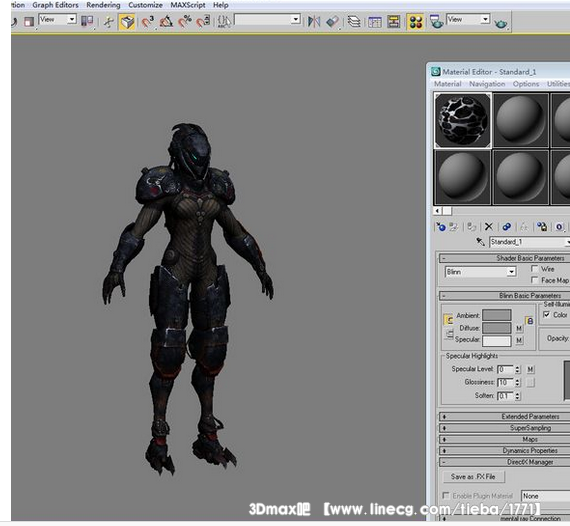Collapse Blinn Basic Parameters rollout
Viewport: 570px width, 526px height.
[x=505, y=296]
